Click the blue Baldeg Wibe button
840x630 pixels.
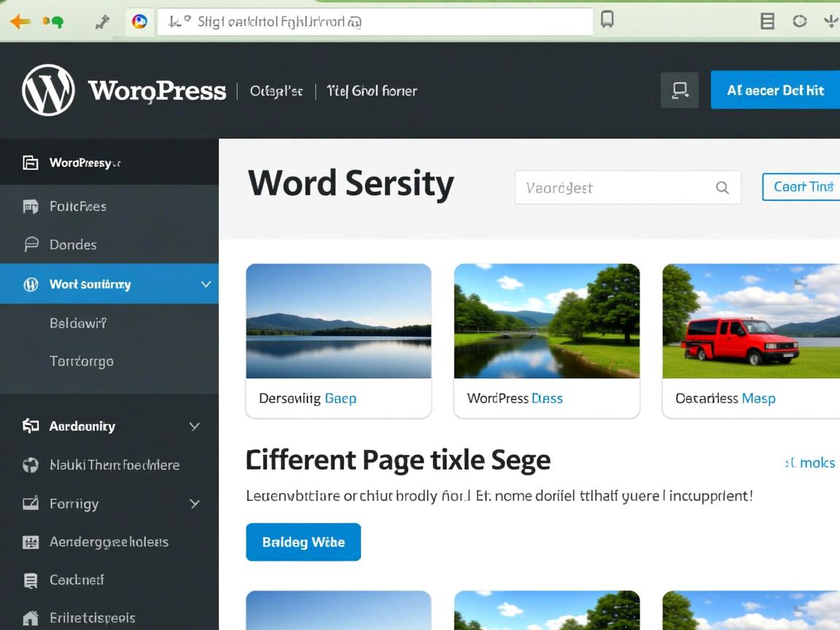coord(303,542)
